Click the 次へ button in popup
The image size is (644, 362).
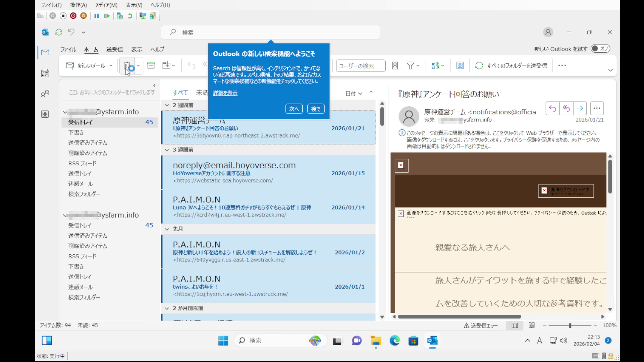[x=294, y=109]
